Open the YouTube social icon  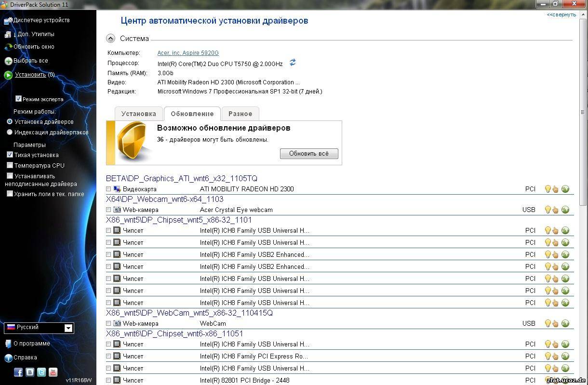(x=53, y=372)
